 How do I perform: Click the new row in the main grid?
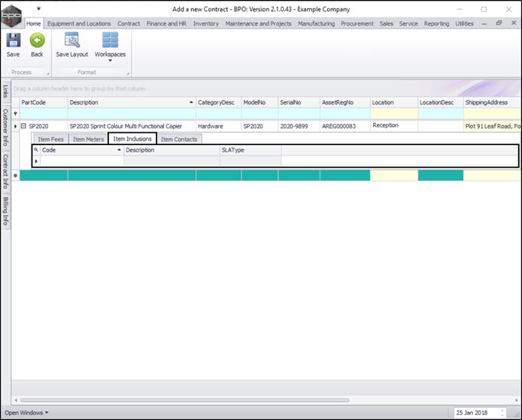(270, 175)
